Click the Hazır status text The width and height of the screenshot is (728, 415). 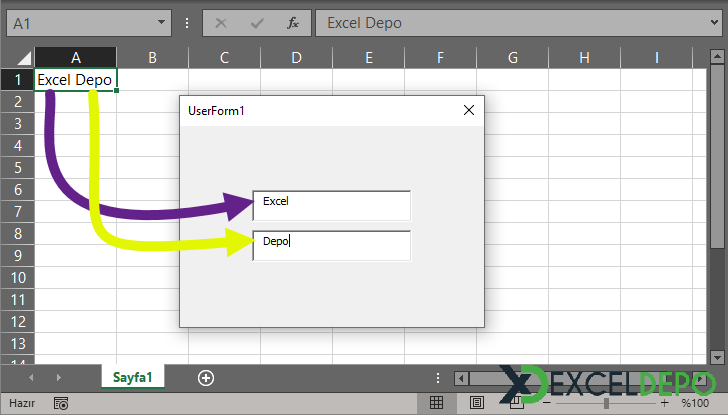[22, 403]
